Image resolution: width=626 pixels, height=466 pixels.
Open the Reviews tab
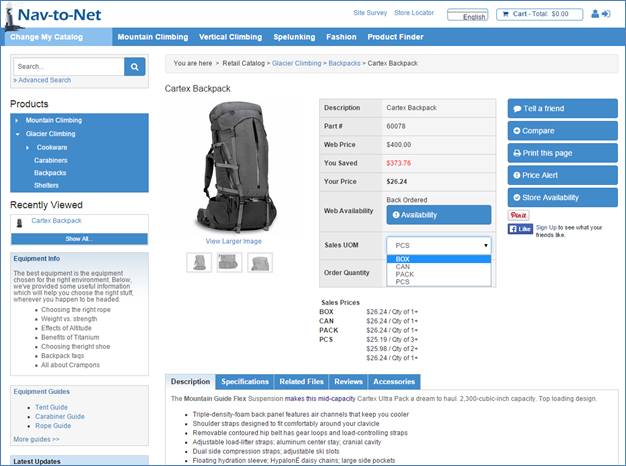click(x=348, y=382)
